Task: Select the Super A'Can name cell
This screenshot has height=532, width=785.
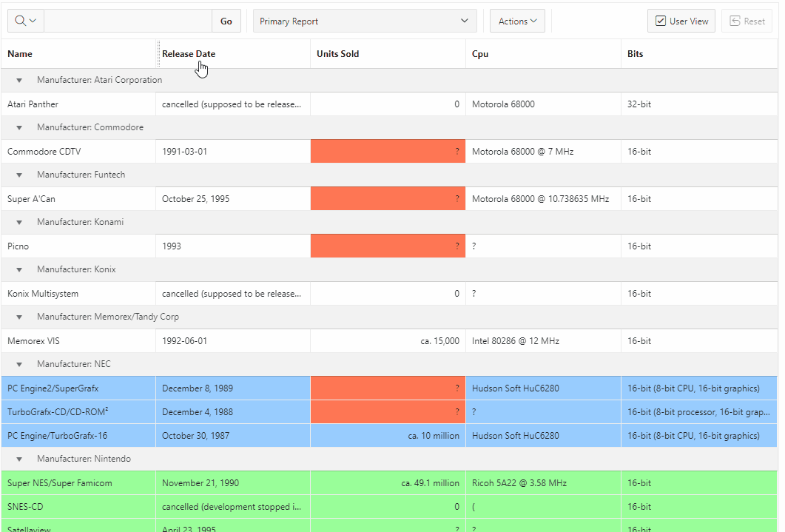Action: [x=78, y=199]
